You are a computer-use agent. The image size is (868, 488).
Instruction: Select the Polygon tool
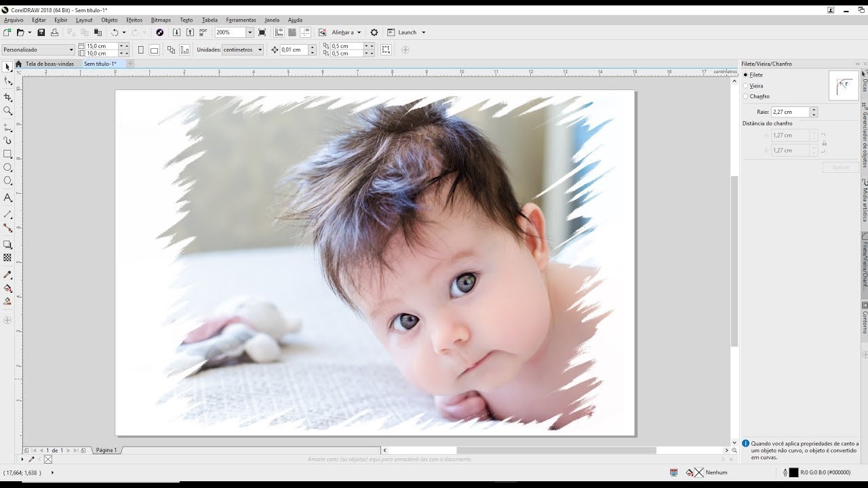[x=7, y=181]
